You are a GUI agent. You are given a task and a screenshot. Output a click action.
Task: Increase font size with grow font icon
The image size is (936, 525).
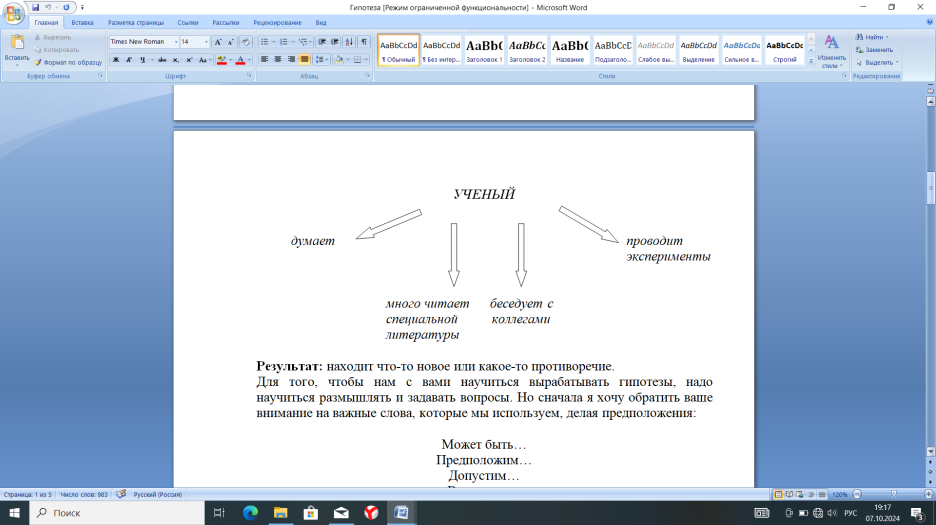[x=218, y=42]
